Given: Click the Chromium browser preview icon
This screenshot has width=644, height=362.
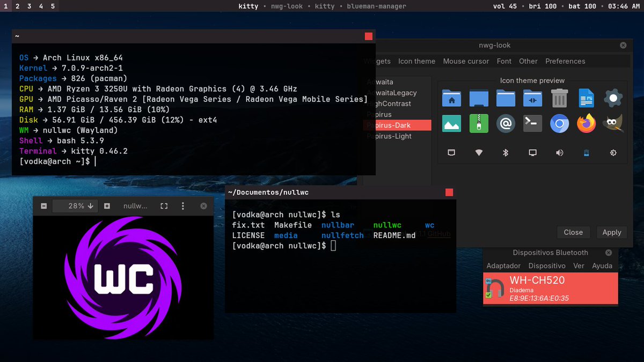Looking at the screenshot, I should tap(559, 124).
